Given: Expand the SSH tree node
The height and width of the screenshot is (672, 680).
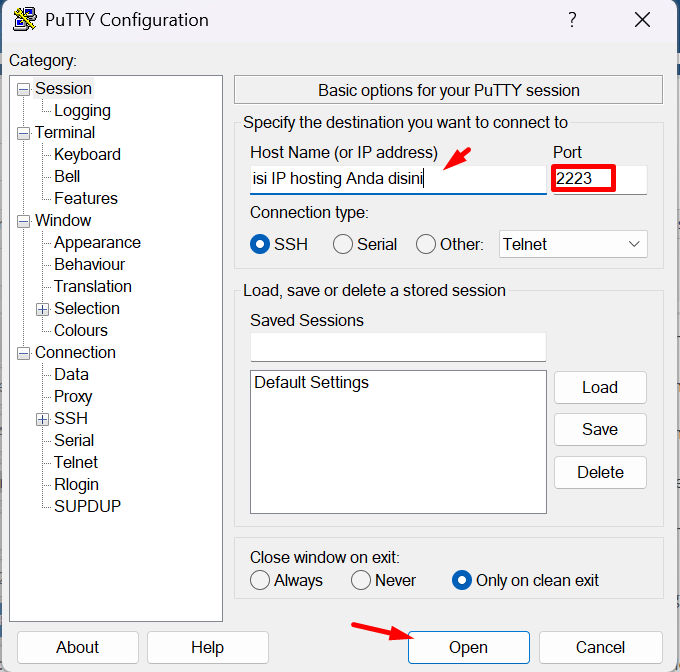Looking at the screenshot, I should (43, 419).
